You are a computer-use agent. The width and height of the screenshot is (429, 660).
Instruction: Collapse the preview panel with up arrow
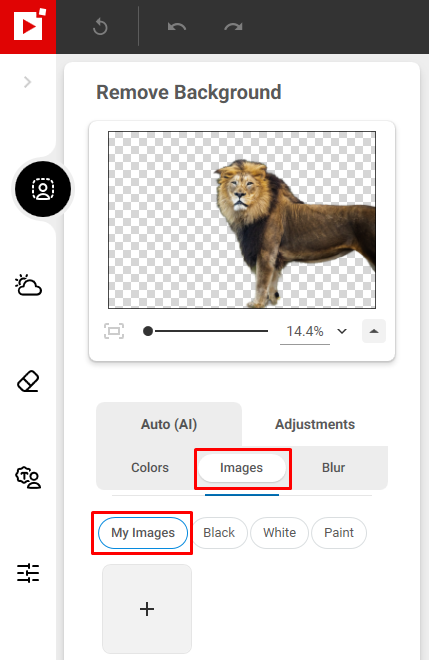[374, 331]
